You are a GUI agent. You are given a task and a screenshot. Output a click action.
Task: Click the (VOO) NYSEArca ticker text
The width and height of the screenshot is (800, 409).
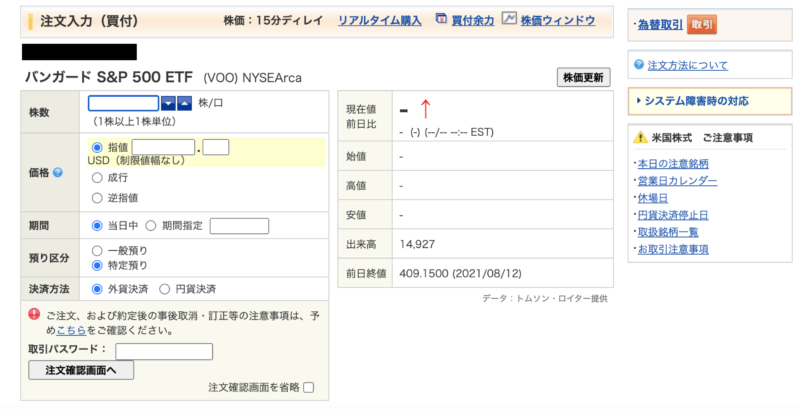253,78
